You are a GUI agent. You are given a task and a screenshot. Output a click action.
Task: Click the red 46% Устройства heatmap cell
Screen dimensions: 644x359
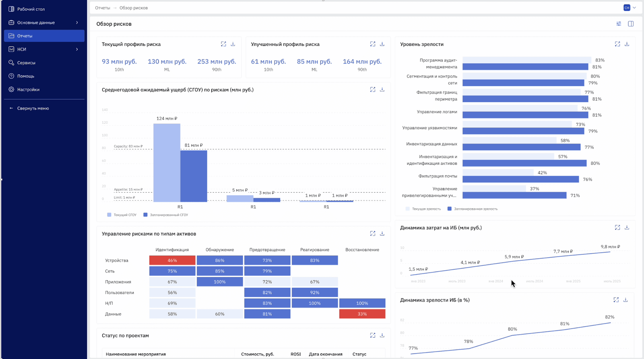(172, 261)
